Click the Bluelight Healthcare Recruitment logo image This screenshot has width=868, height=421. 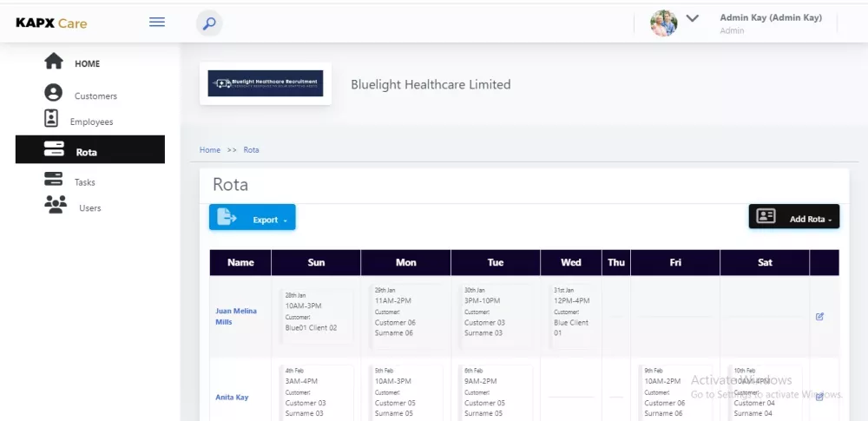point(265,83)
